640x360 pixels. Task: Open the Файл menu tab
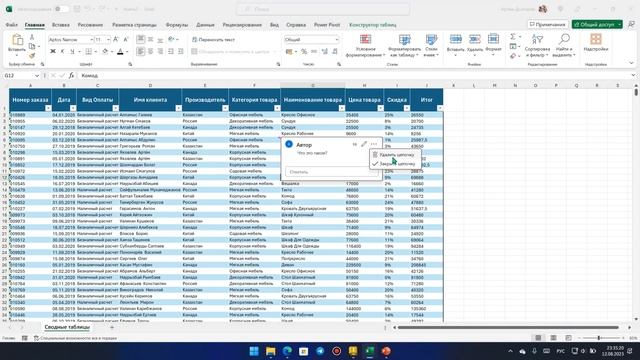click(11, 25)
